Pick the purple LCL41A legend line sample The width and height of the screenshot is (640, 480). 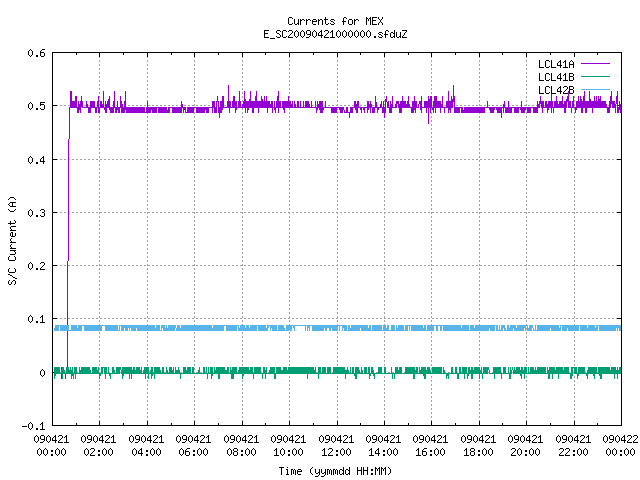click(x=595, y=64)
